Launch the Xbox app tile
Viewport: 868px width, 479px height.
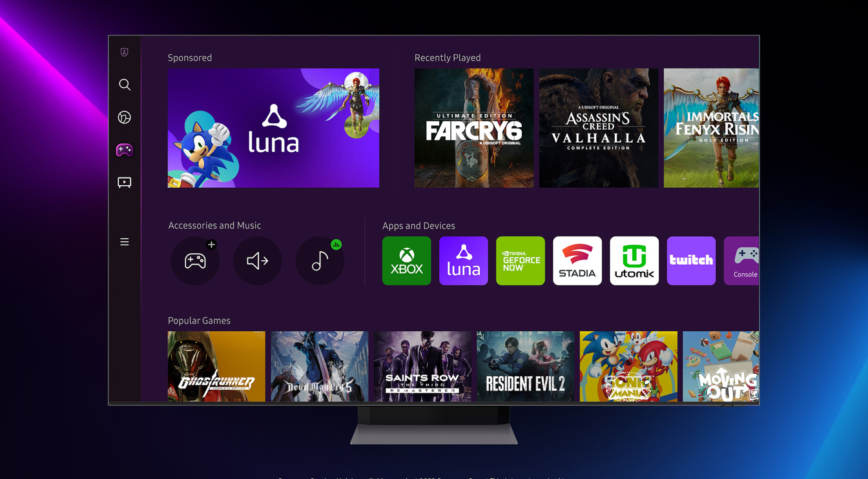pos(407,261)
